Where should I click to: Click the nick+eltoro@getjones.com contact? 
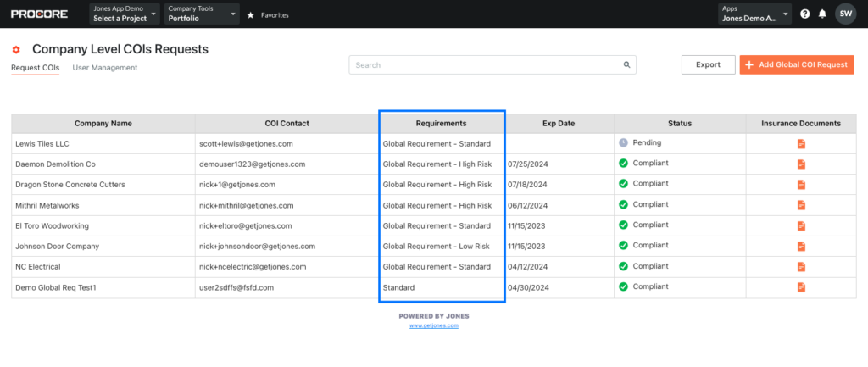[245, 225]
